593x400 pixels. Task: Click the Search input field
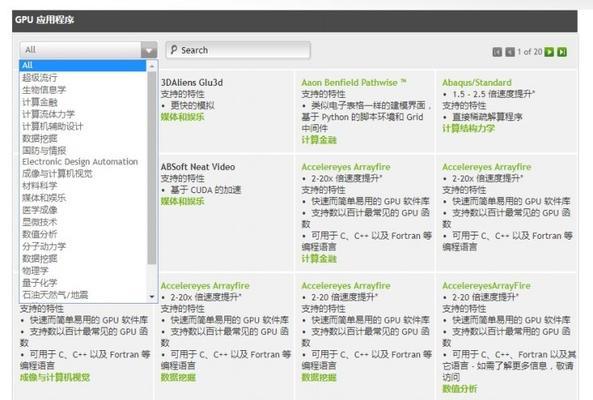238,50
